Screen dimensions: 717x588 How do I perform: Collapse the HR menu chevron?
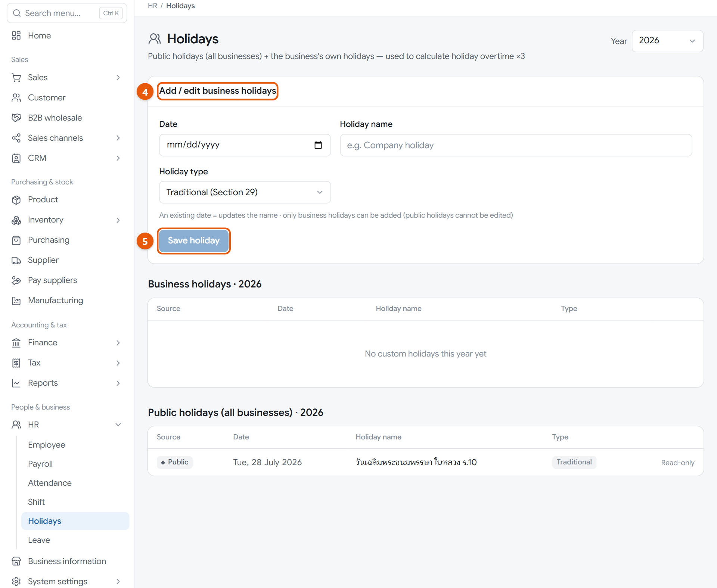[x=118, y=424]
